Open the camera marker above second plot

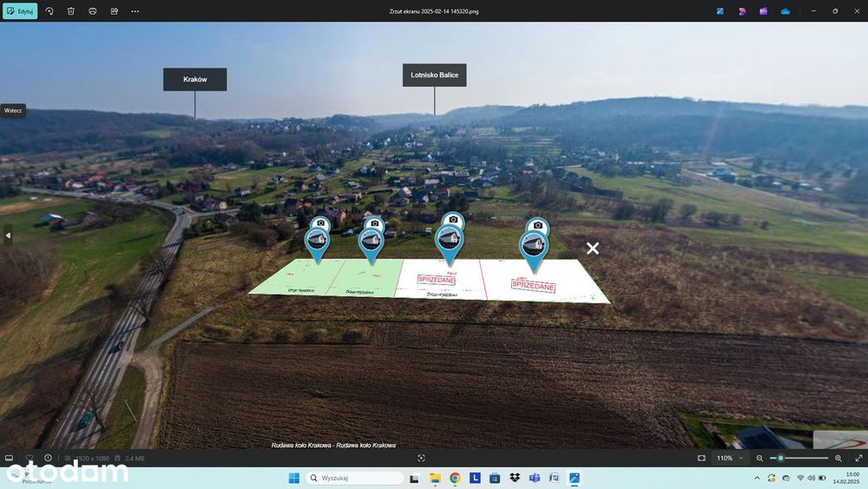coord(375,223)
